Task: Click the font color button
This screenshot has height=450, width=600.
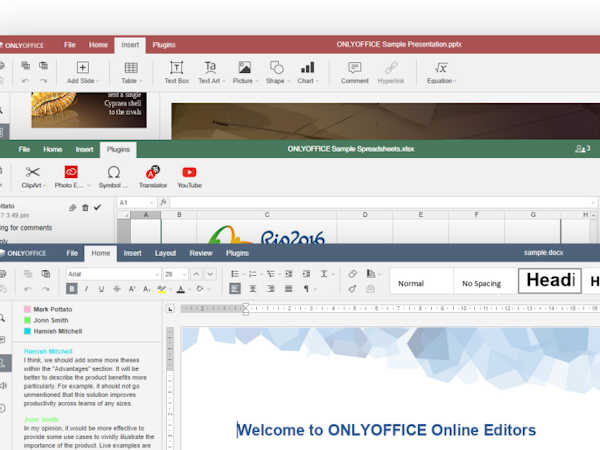Action: coord(181,289)
